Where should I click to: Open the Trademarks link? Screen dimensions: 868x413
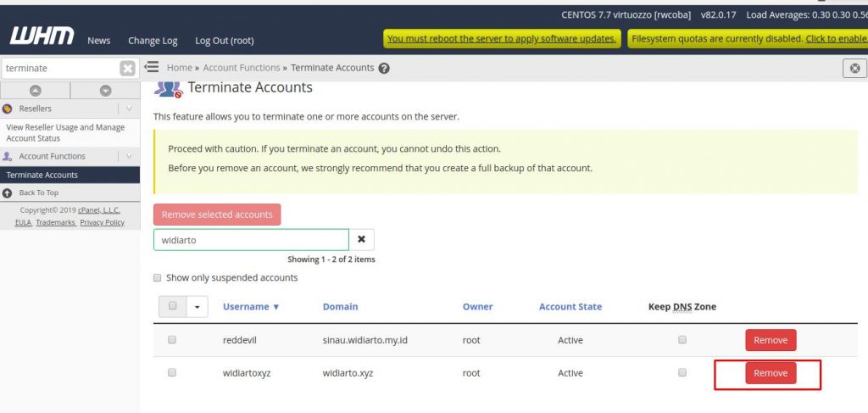tap(56, 222)
